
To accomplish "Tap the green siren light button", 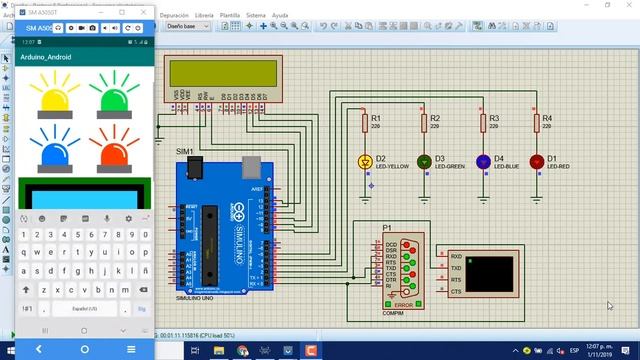I will point(114,95).
